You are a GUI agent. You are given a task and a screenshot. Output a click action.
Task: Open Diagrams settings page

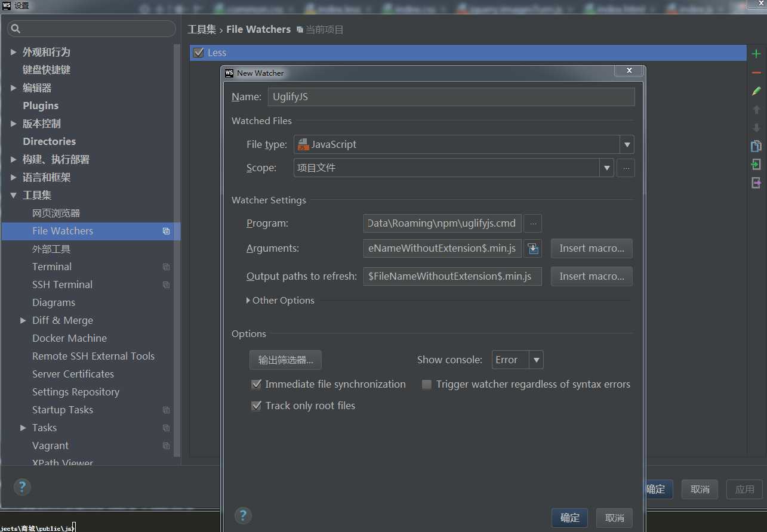point(54,303)
